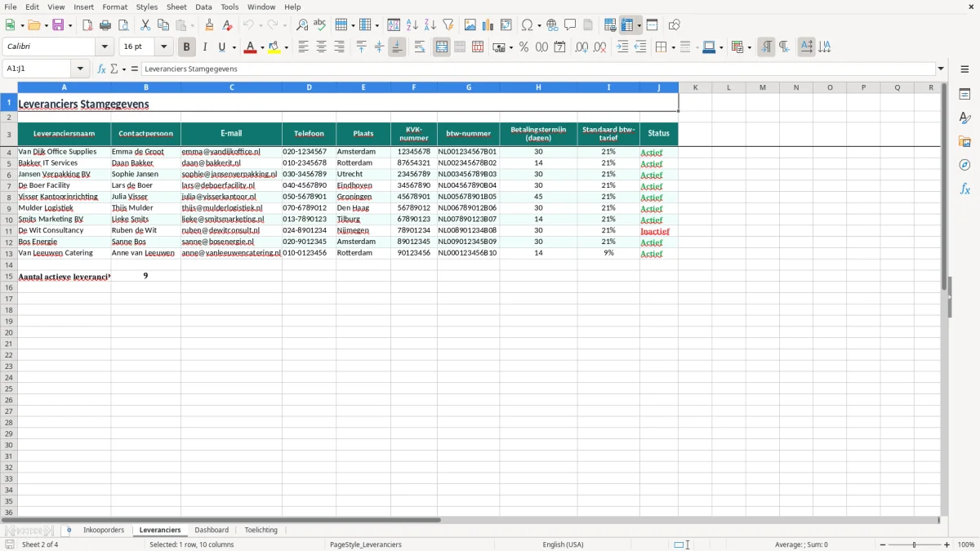Click the Print icon
The width and height of the screenshot is (980, 551).
105,25
